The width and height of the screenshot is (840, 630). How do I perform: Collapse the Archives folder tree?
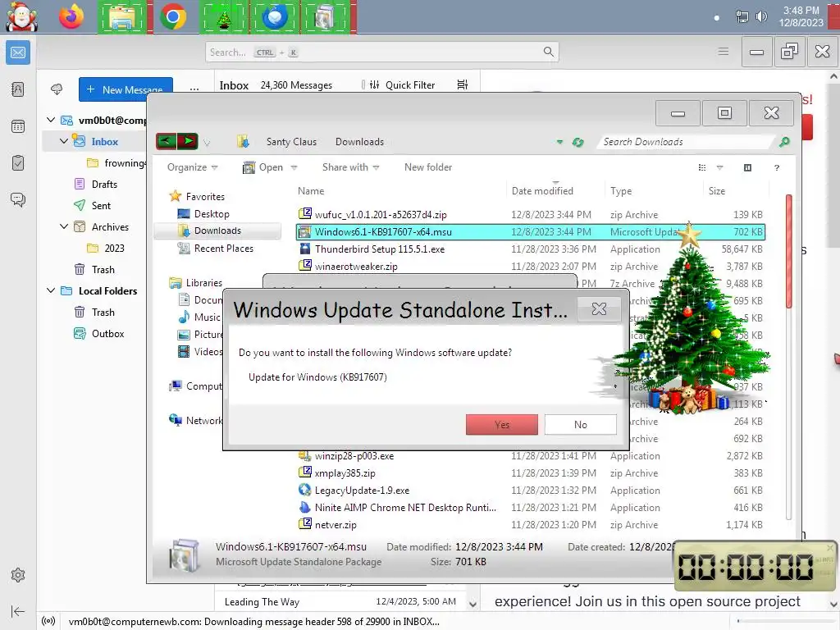pyautogui.click(x=64, y=226)
